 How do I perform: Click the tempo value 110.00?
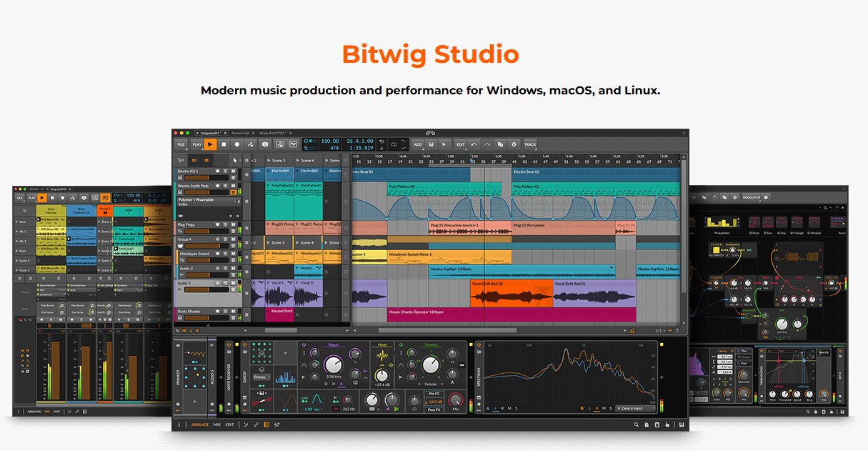330,141
